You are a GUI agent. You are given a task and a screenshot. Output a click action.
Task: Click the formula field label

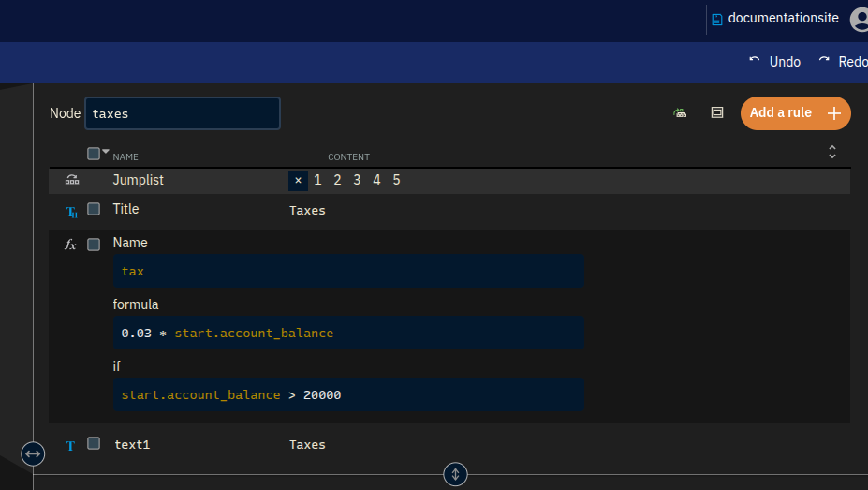pyautogui.click(x=136, y=304)
